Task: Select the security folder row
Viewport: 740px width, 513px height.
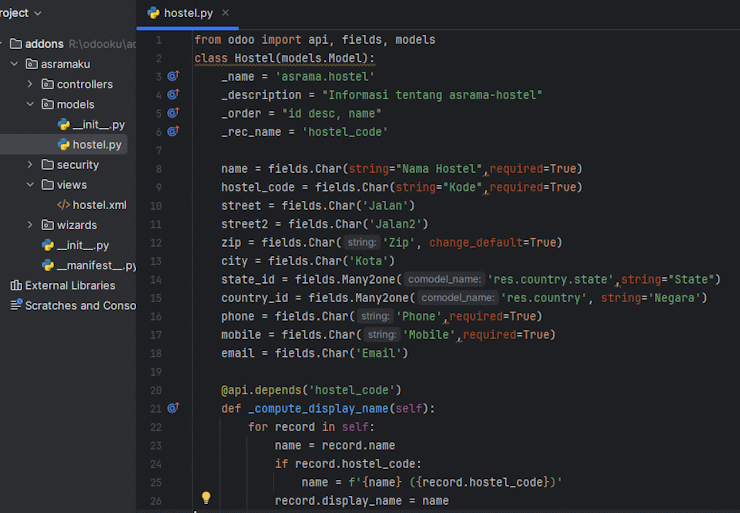Action: (x=68, y=165)
